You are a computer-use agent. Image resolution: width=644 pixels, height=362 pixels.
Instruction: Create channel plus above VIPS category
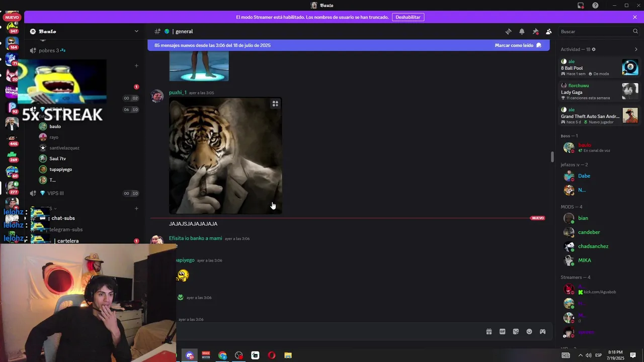pyautogui.click(x=136, y=65)
